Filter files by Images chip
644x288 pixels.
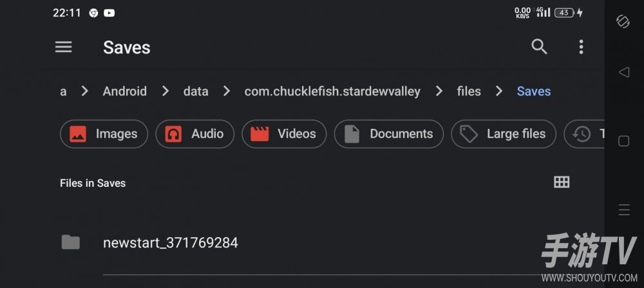coord(104,134)
